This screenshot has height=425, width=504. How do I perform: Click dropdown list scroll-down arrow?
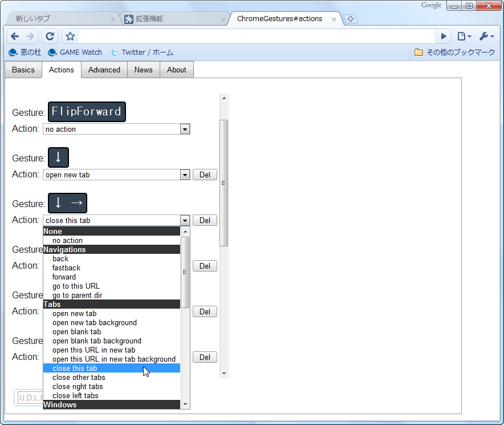click(185, 404)
